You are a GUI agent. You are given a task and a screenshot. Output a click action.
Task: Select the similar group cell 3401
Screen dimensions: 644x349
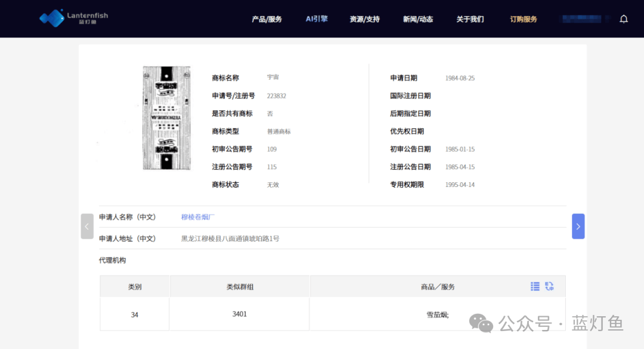point(240,314)
